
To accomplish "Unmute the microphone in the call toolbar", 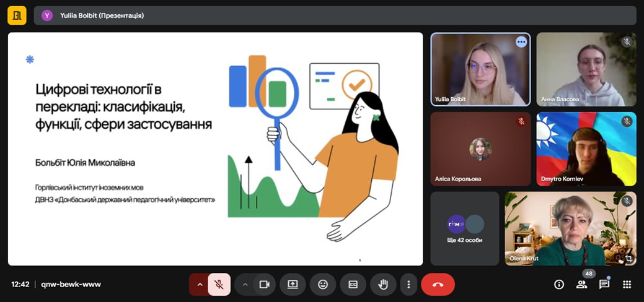I will 219,284.
